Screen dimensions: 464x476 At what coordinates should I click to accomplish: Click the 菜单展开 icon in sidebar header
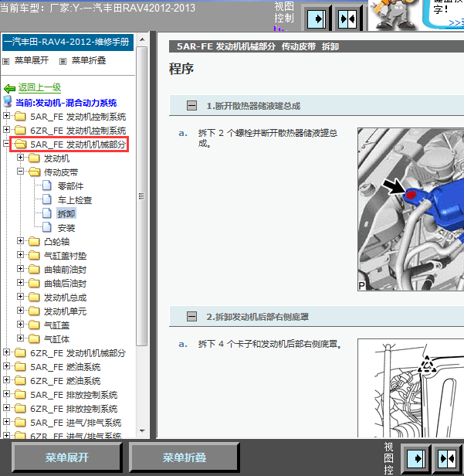tap(5, 62)
